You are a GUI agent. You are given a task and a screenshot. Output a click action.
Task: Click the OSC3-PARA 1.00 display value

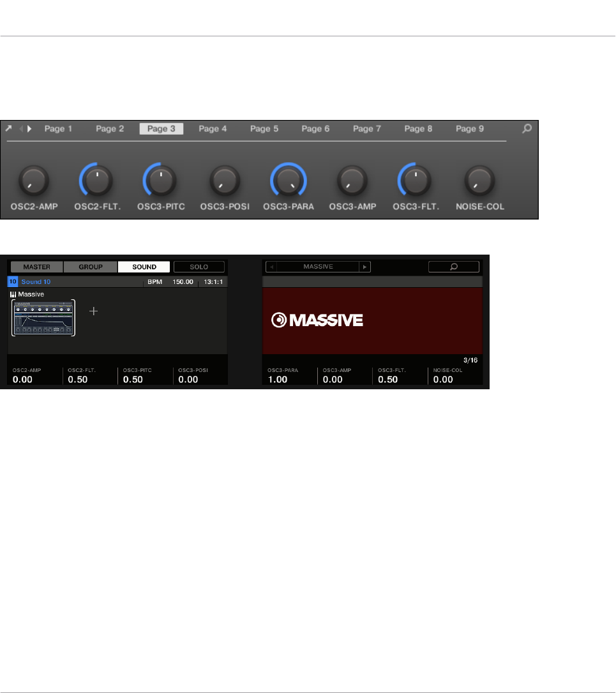tap(278, 380)
